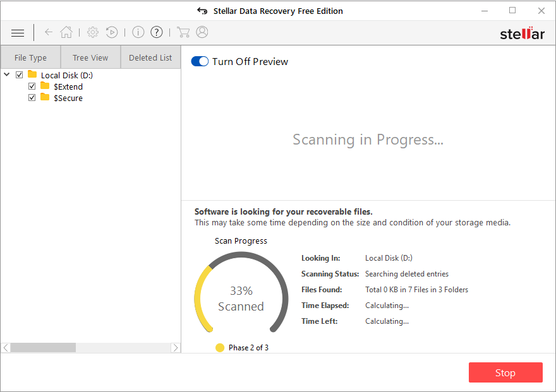Click the horizontal scrollbar thumb in tree panel

43,348
